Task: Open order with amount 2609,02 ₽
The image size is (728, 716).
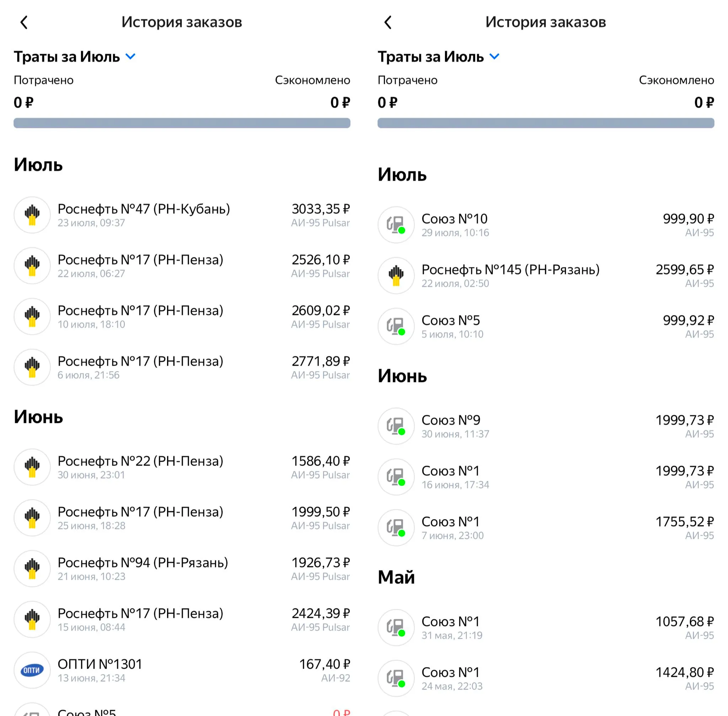Action: 320,311
